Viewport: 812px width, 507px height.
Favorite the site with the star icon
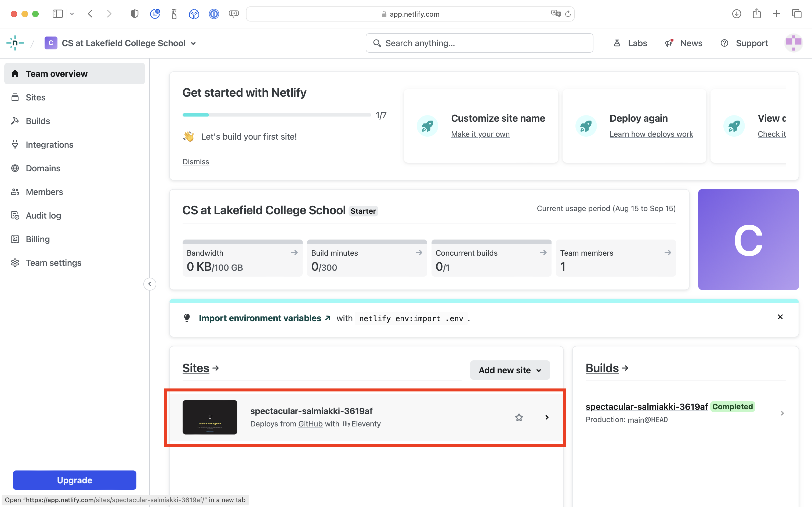coord(519,418)
